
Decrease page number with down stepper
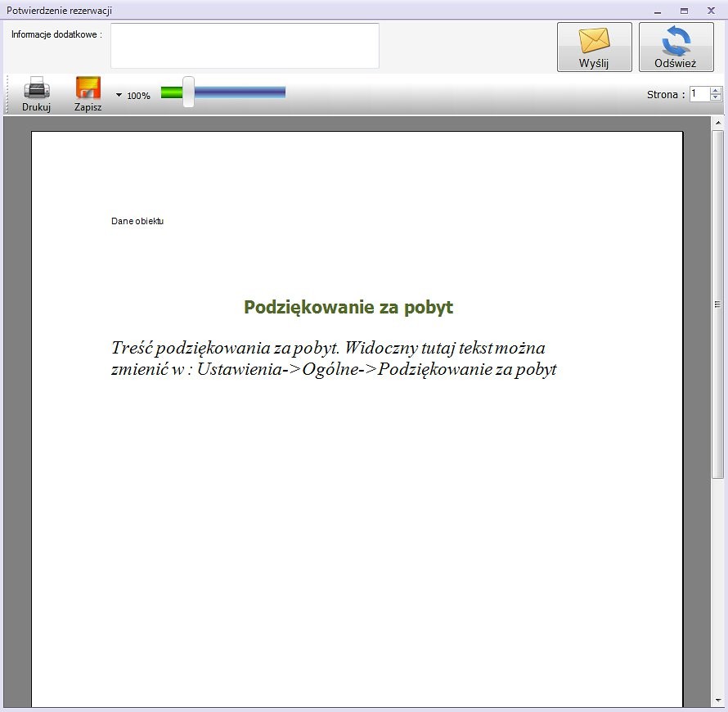716,97
